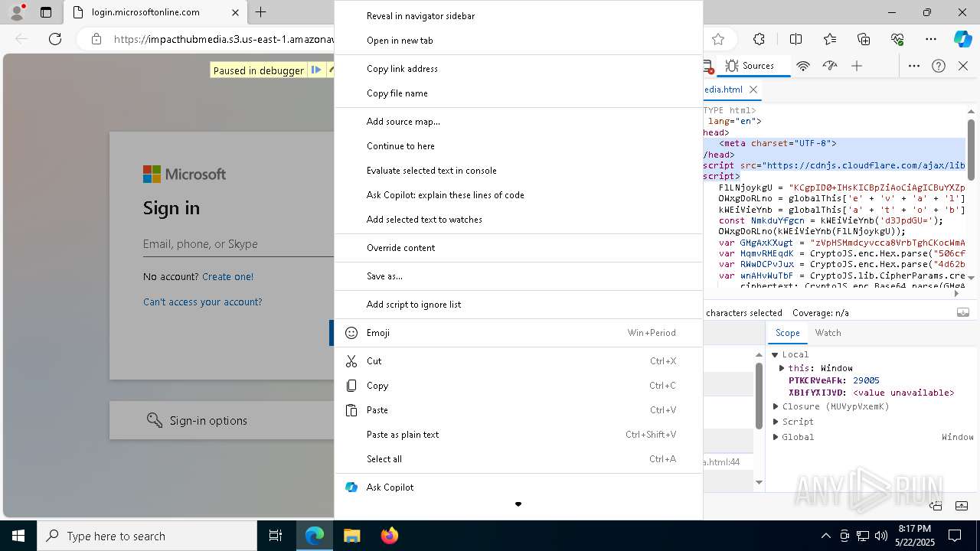Switch to the Scope tab
Screen dimensions: 980x551
787,333
